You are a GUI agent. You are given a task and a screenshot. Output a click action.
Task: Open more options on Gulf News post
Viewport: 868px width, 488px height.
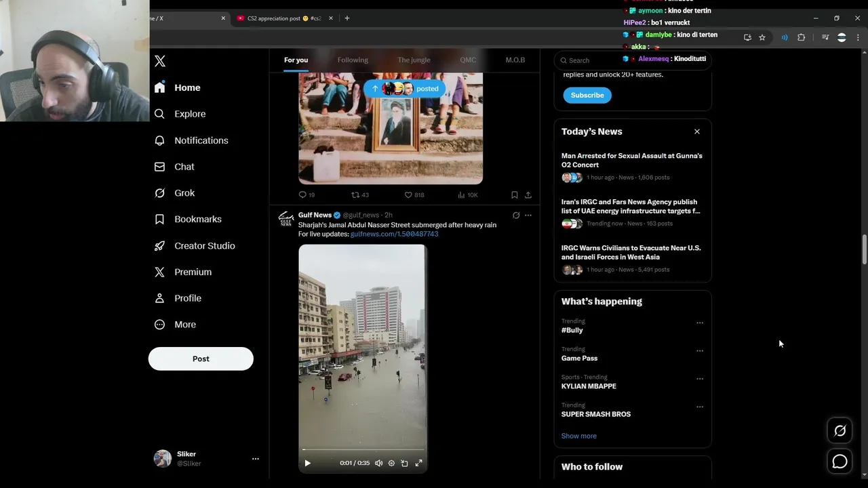[528, 216]
